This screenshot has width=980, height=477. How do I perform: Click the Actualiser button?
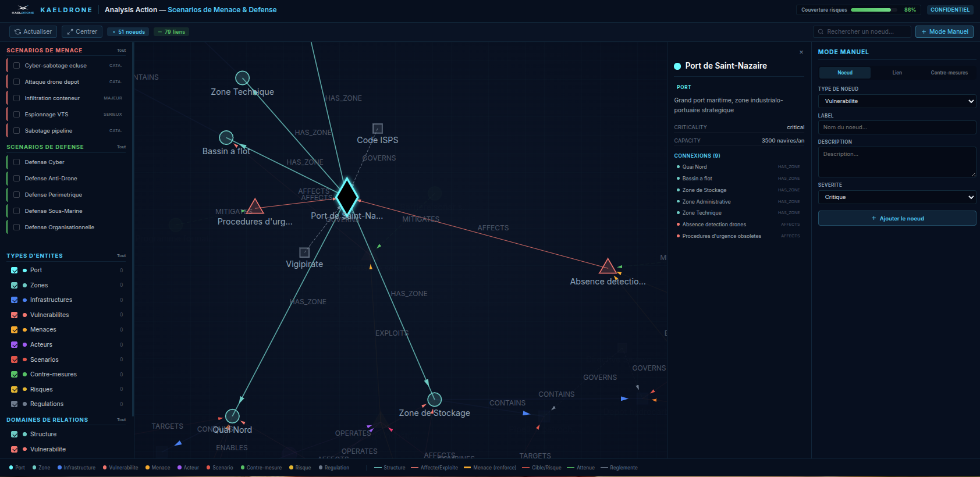(x=33, y=32)
